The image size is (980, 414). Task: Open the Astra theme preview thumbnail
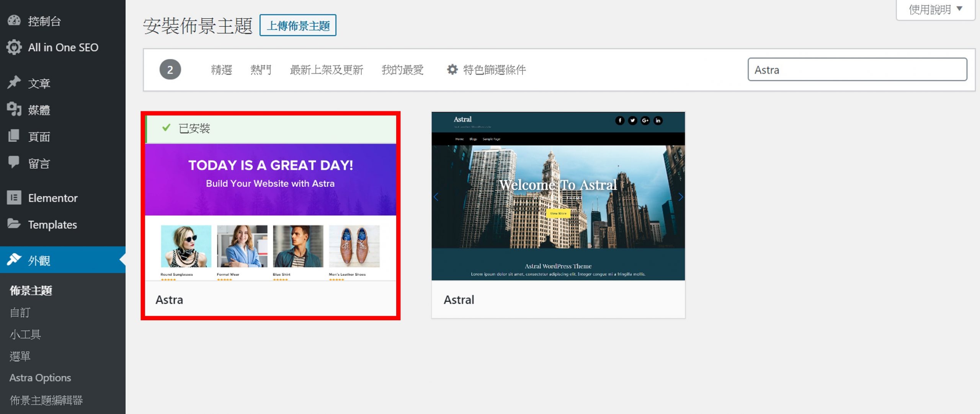tap(271, 212)
